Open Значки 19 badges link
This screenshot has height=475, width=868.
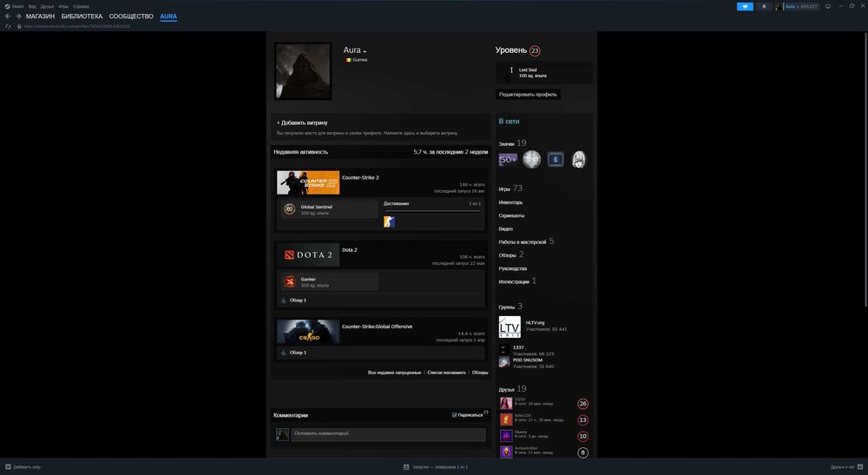pyautogui.click(x=513, y=143)
